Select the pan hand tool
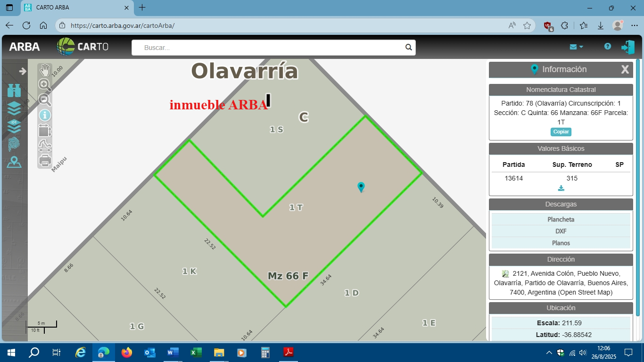The image size is (644, 362). 45,71
